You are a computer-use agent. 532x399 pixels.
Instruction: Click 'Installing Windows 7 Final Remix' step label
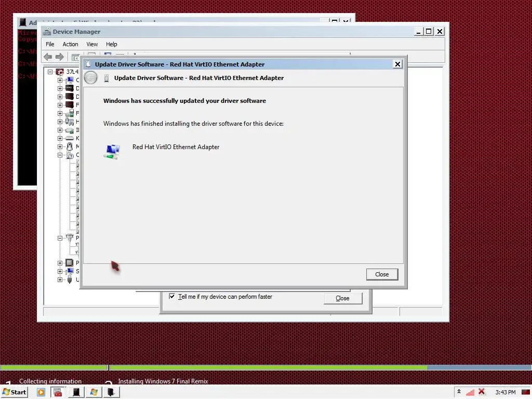tap(163, 381)
